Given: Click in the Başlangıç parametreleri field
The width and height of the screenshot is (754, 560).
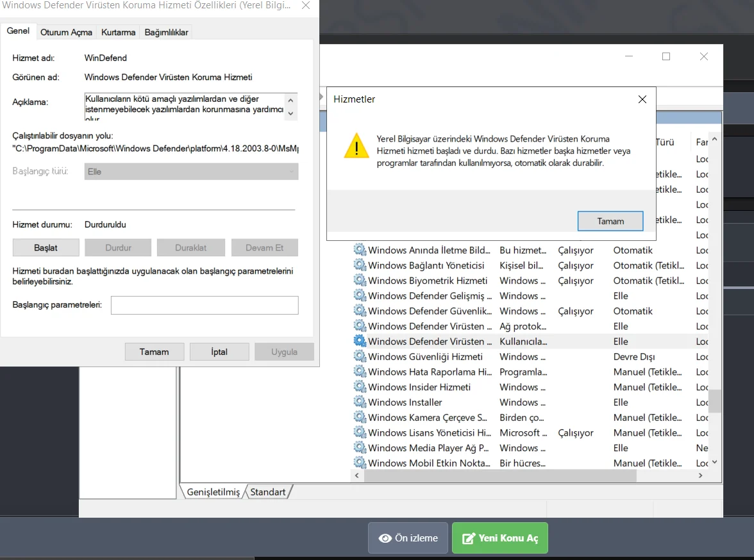Looking at the screenshot, I should pos(205,305).
